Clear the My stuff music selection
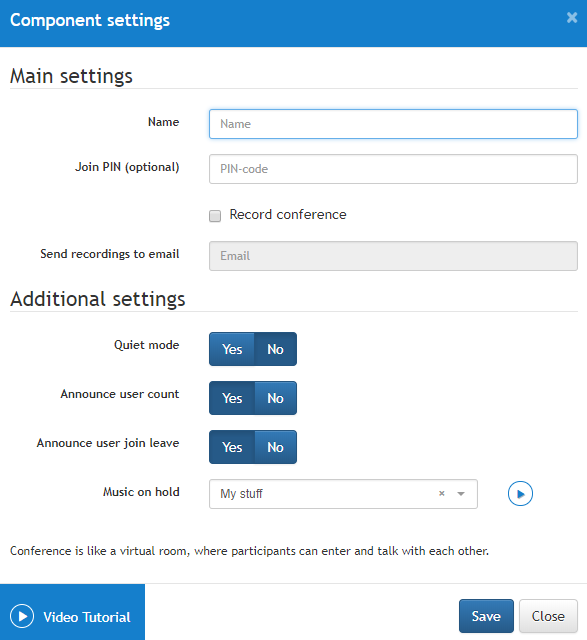 pyautogui.click(x=441, y=493)
